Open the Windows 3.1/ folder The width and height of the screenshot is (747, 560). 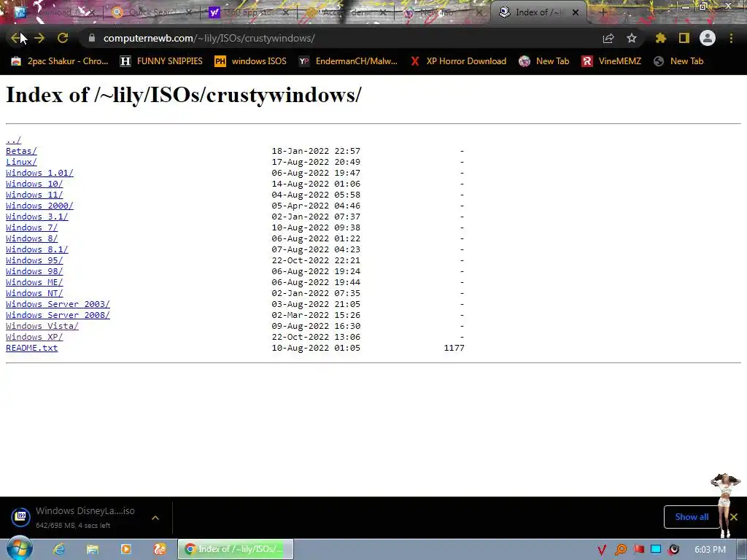coord(36,217)
